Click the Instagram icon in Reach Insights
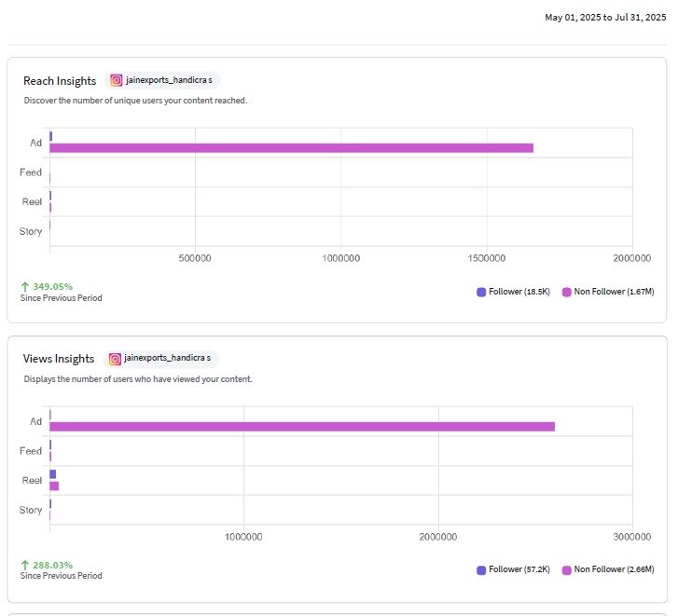Image resolution: width=678 pixels, height=616 pixels. (116, 80)
